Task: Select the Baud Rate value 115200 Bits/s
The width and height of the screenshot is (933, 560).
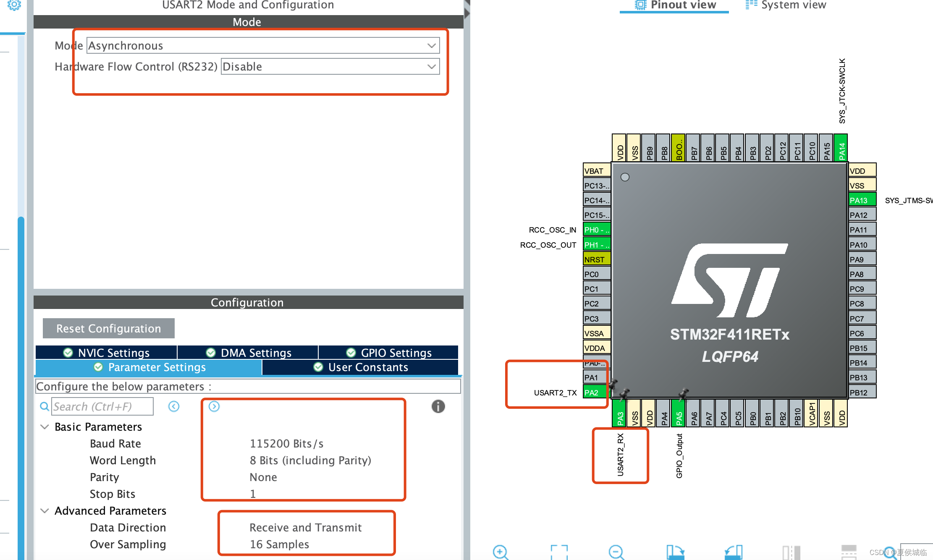Action: pos(286,444)
